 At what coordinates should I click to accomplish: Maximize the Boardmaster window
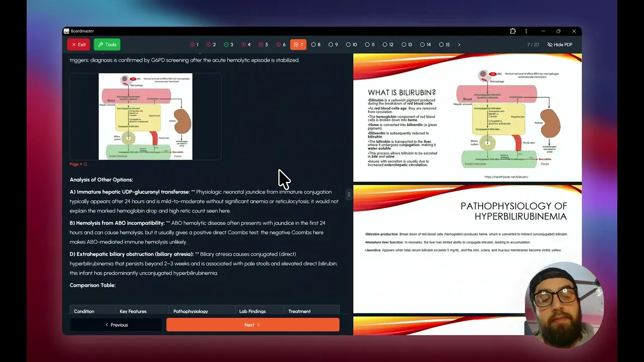[x=558, y=31]
